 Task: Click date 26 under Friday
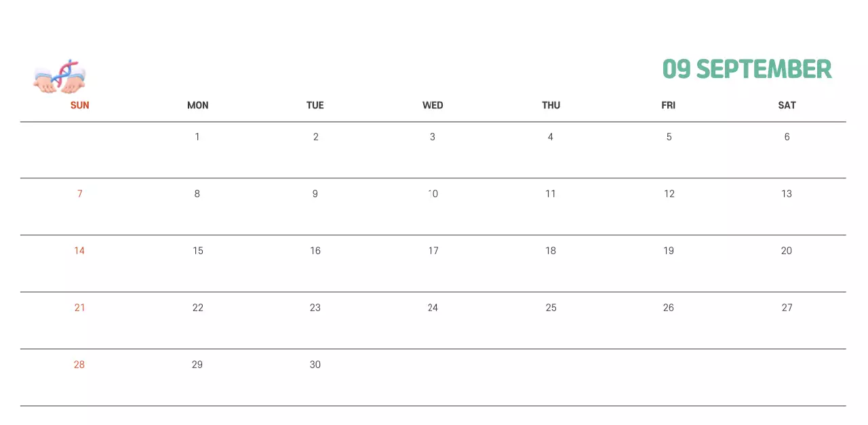click(x=669, y=308)
